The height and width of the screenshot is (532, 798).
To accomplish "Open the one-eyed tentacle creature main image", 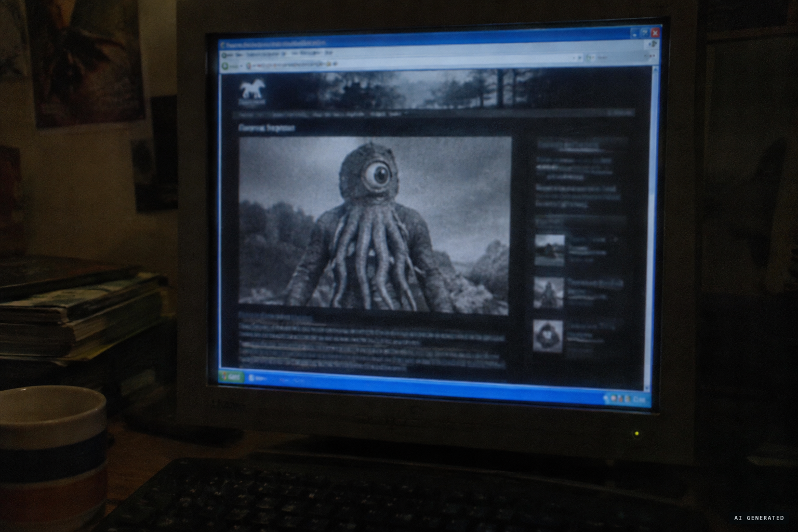I will point(375,224).
